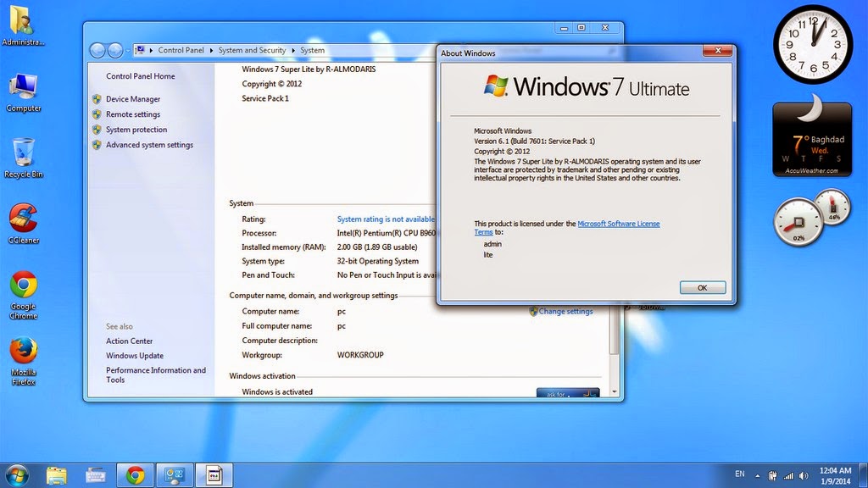Switch to Chrome on the taskbar
868x488 pixels.
(135, 475)
